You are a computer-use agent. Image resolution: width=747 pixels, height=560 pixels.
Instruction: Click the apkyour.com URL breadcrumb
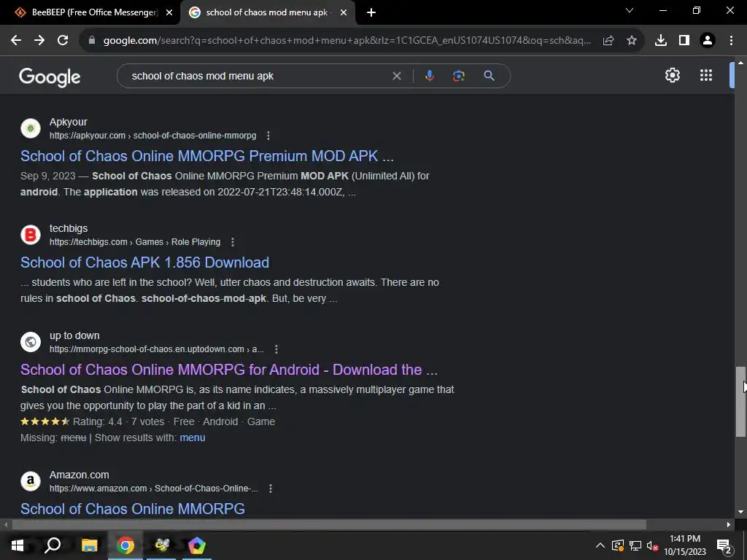point(153,136)
